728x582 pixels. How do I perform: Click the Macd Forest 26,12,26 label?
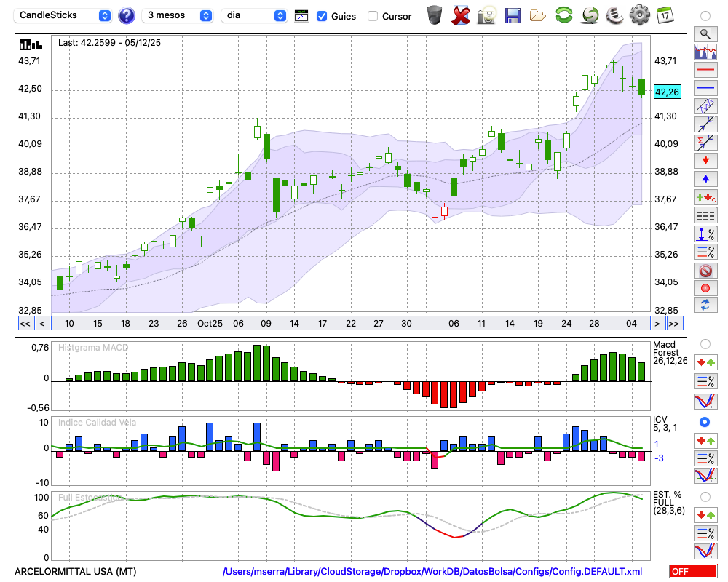coord(669,352)
